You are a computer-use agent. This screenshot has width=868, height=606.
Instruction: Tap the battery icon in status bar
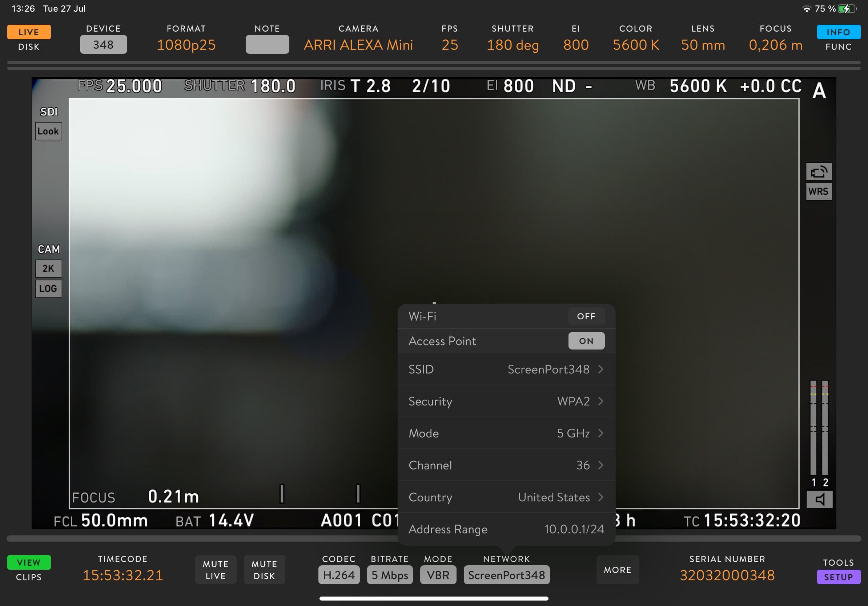[x=847, y=9]
